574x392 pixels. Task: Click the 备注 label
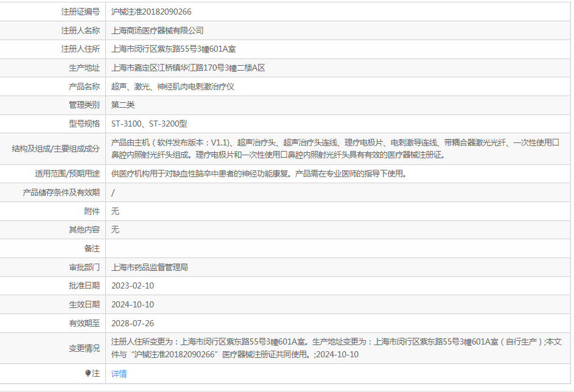click(92, 248)
